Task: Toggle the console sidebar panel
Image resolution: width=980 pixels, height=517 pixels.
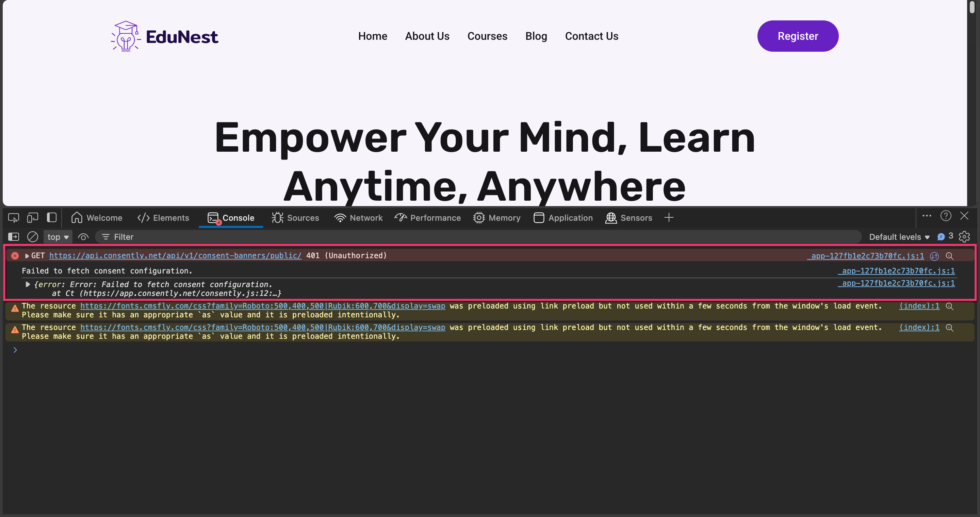Action: click(13, 236)
